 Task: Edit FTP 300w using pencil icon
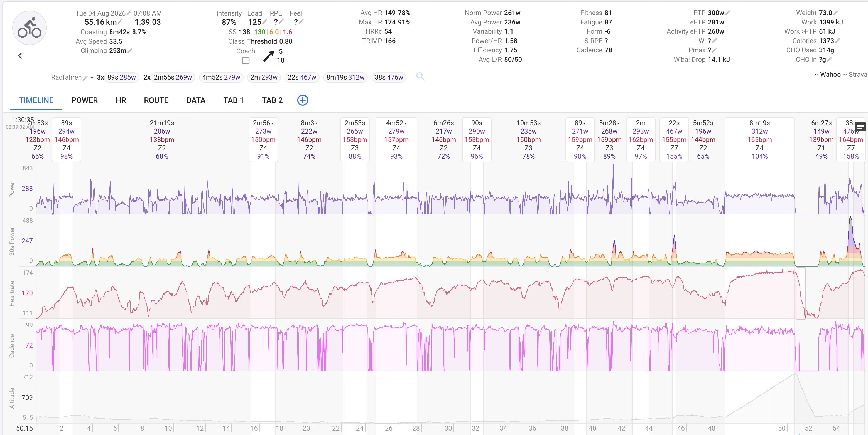coord(727,13)
